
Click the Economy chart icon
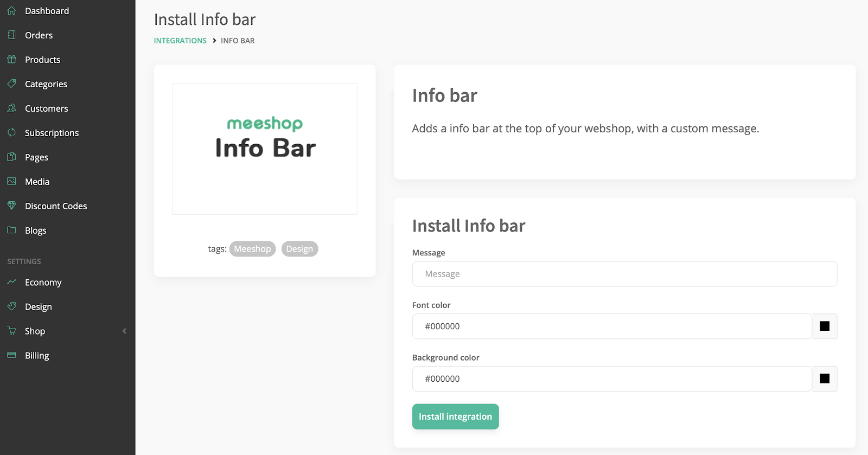pyautogui.click(x=11, y=282)
